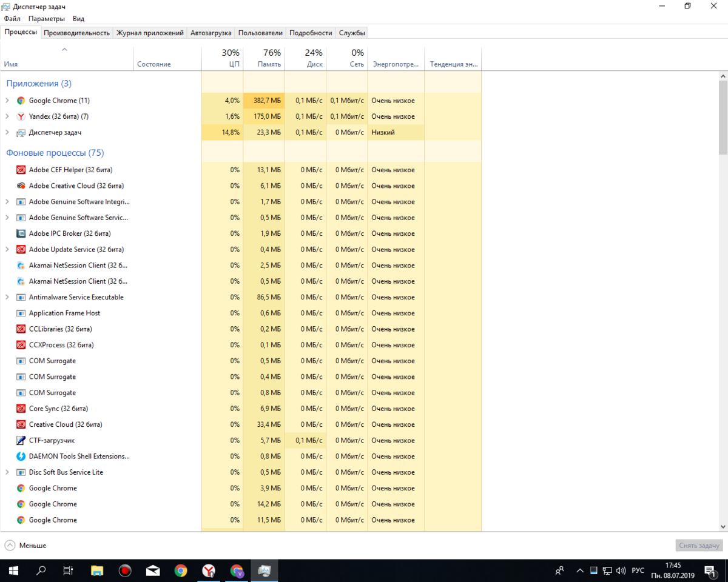Image resolution: width=728 pixels, height=582 pixels.
Task: Expand Adobe Genuine Software Integri... row
Action: click(7, 202)
